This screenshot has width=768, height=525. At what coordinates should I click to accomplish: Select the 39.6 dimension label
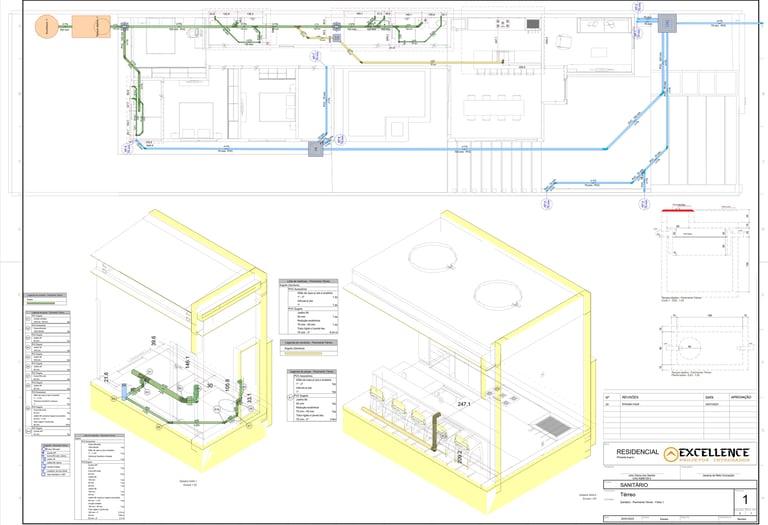click(x=153, y=341)
